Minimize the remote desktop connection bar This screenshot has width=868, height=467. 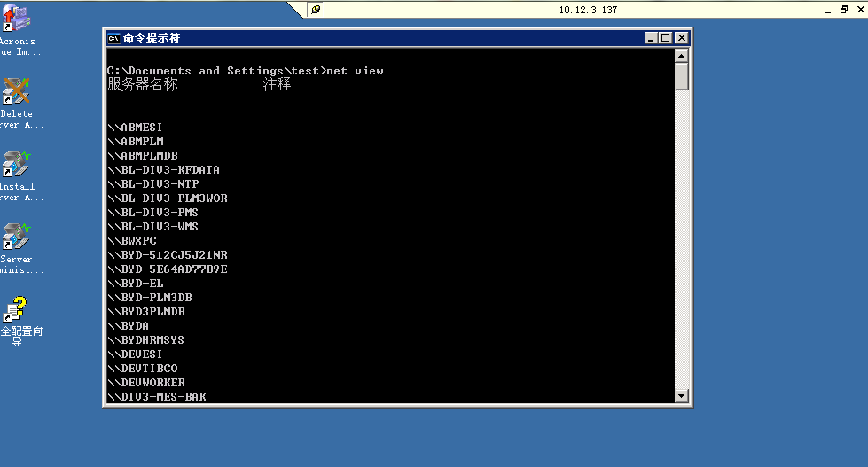click(x=828, y=10)
